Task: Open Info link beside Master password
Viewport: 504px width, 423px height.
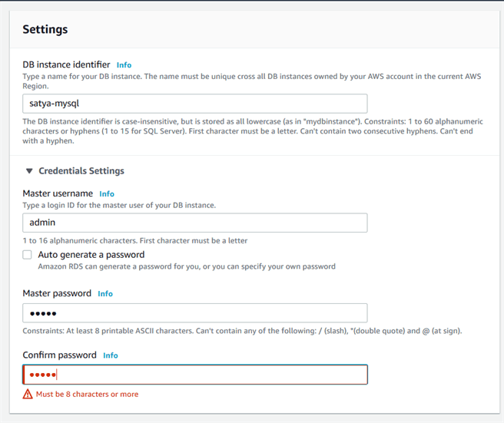Action: 105,294
